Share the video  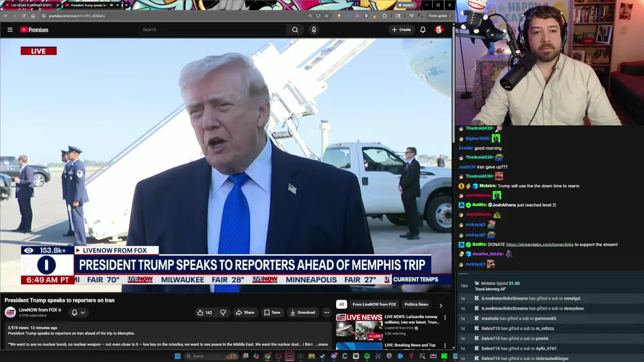245,312
